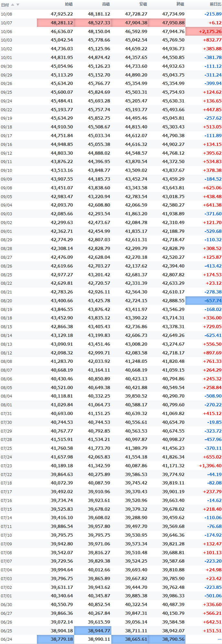
Task: Select the high value 39,971.06
Action: tap(99, 544)
